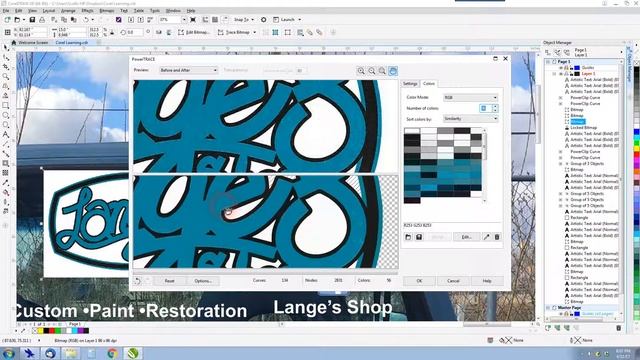The image size is (640, 360).
Task: Open the Effects menu
Action: (x=87, y=11)
